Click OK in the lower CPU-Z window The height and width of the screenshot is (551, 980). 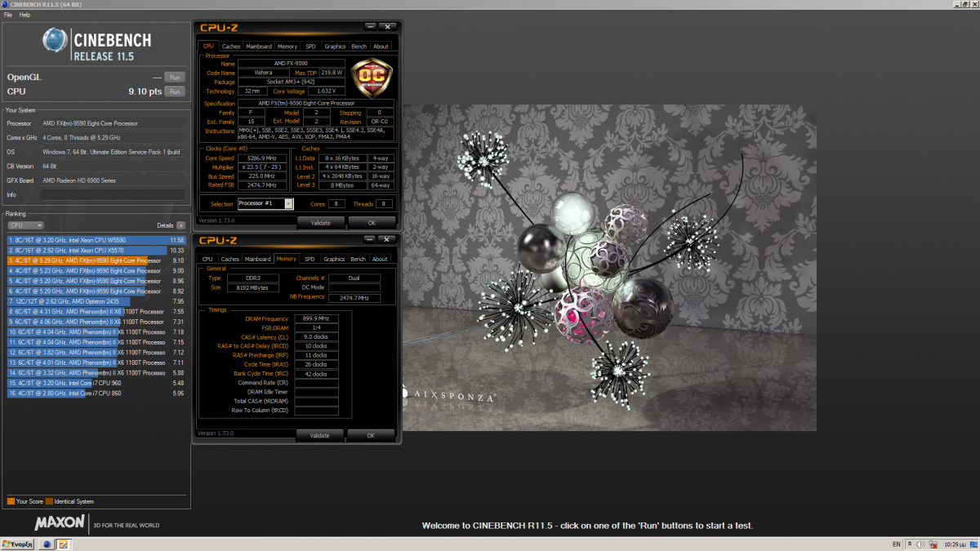[371, 435]
